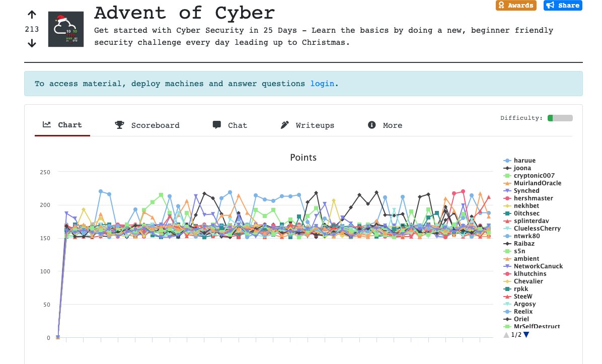
Task: Toggle CluelessCherry legend entry
Action: [532, 229]
